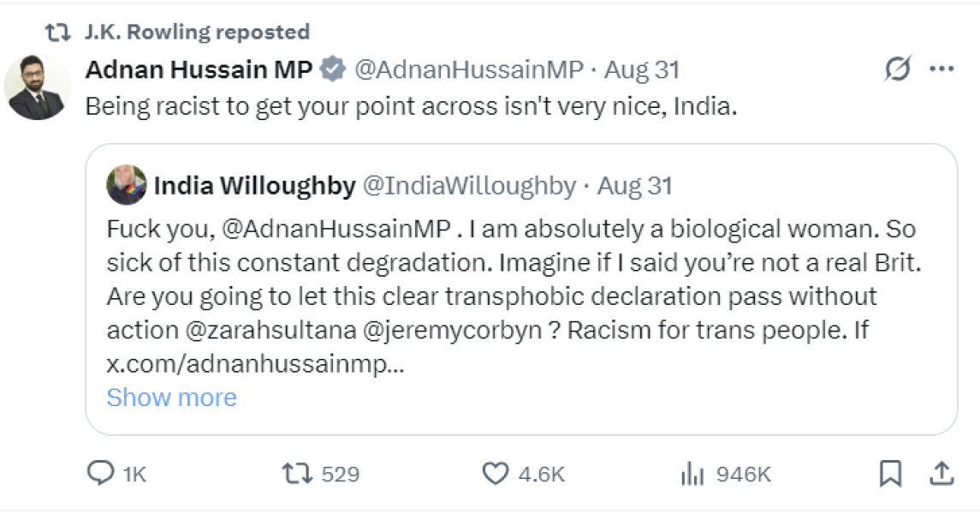The height and width of the screenshot is (514, 980).
Task: Click the reply comment bubble icon
Action: pos(102,473)
